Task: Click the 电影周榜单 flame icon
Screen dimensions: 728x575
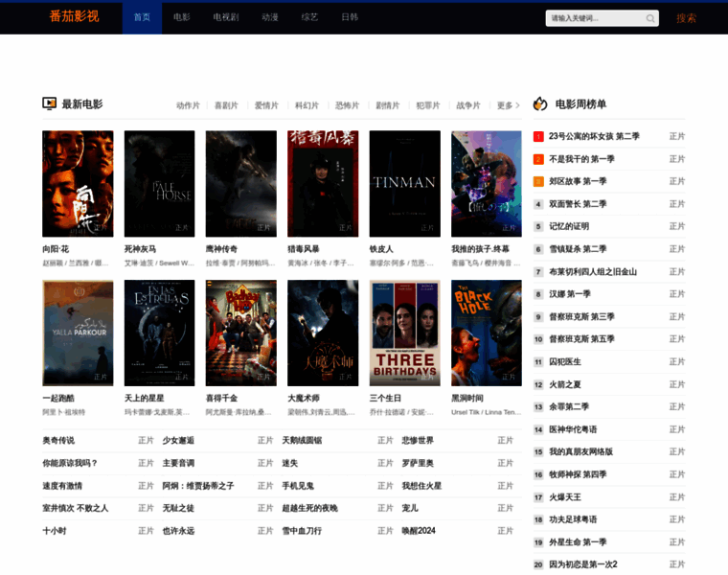Action: point(540,103)
